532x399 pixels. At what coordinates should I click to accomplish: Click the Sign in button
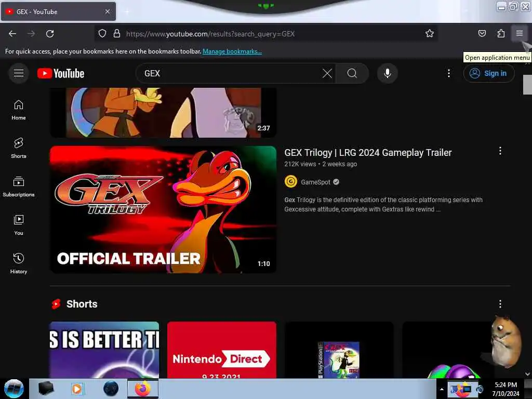pyautogui.click(x=489, y=73)
